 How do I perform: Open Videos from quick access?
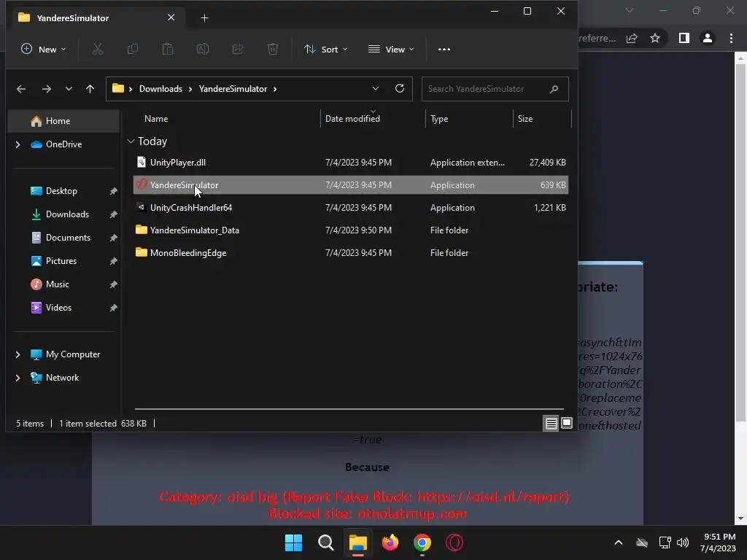[58, 308]
